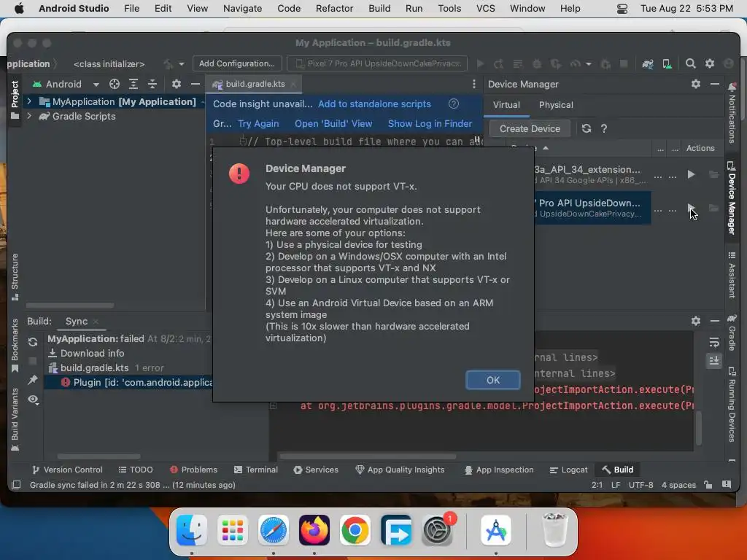Open the Android project view dropdown

click(x=65, y=84)
